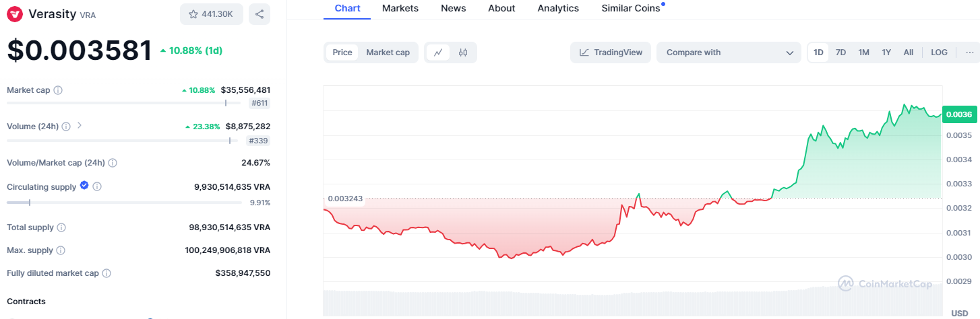Show info for Max. supply

(x=61, y=250)
